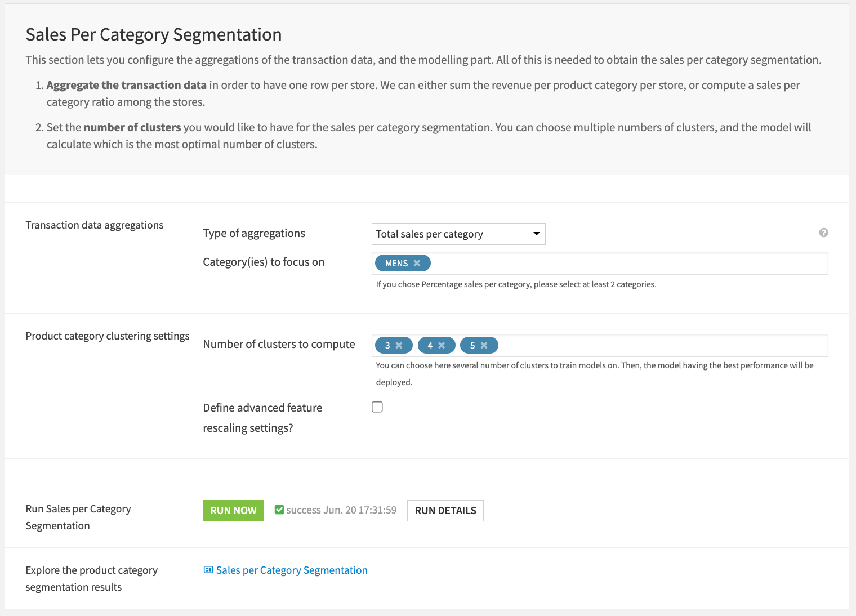This screenshot has width=856, height=616.
Task: Open the Sales per Category Segmentation results link
Action: pyautogui.click(x=291, y=570)
